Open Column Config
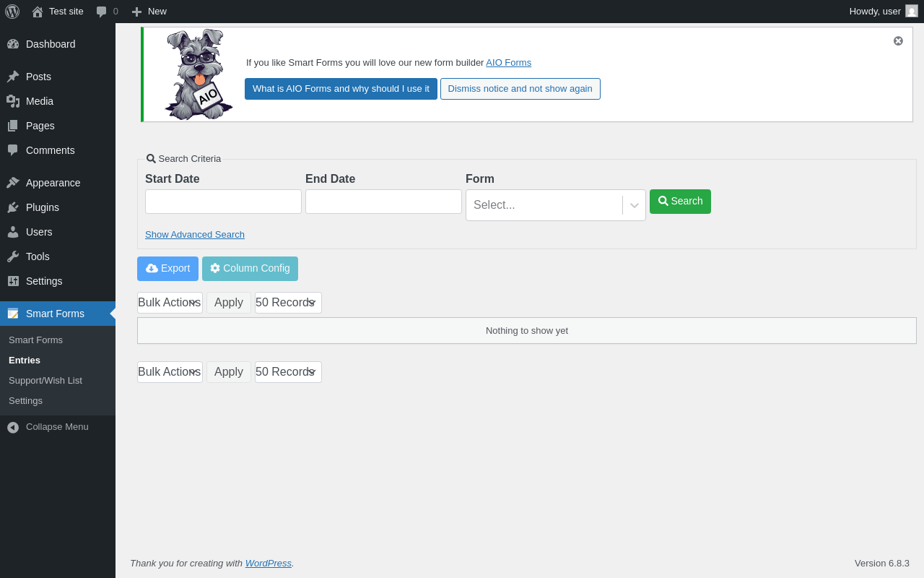Screen dimensions: 924x578 [x=250, y=269]
